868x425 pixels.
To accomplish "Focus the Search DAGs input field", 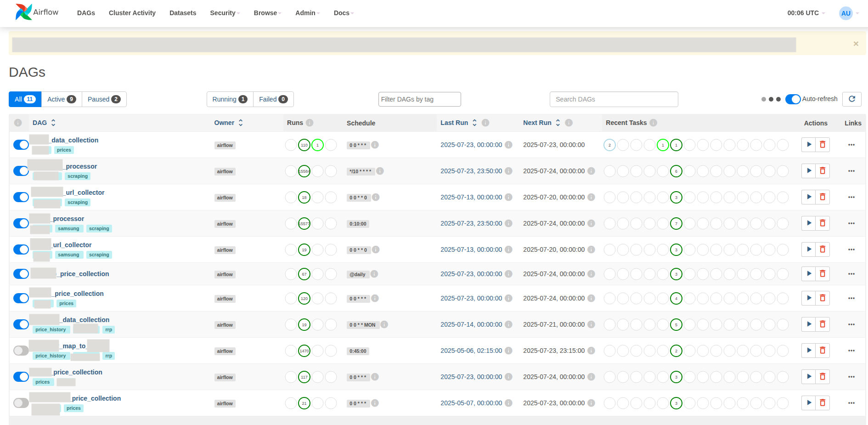I will tap(614, 99).
